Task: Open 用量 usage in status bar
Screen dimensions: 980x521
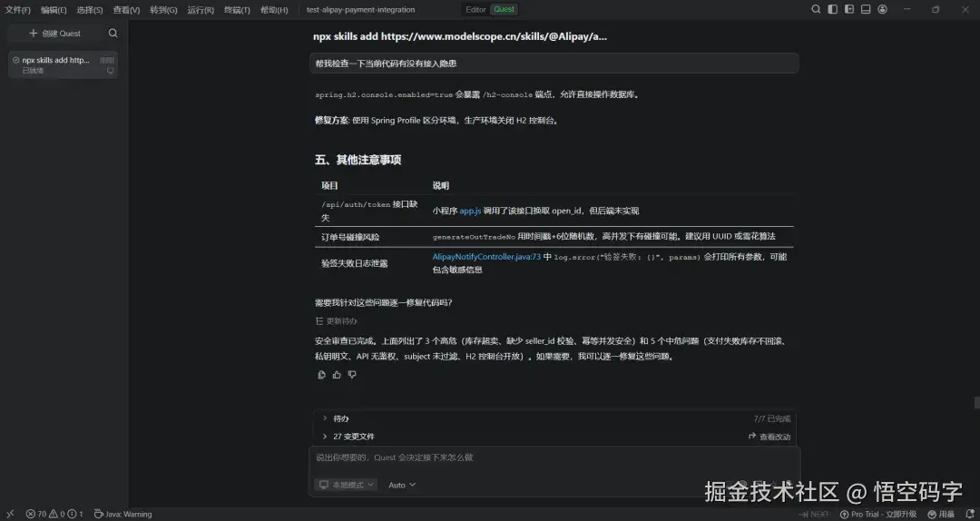Action: 941,514
